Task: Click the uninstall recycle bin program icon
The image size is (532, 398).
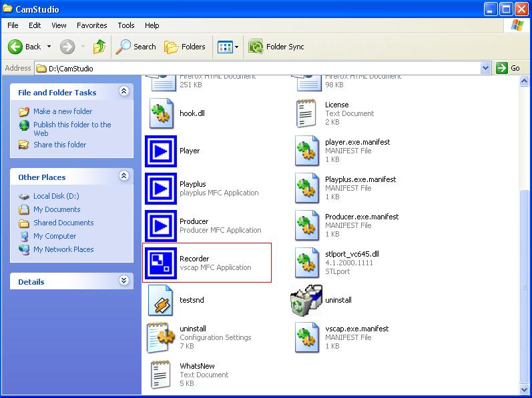Action: tap(306, 300)
